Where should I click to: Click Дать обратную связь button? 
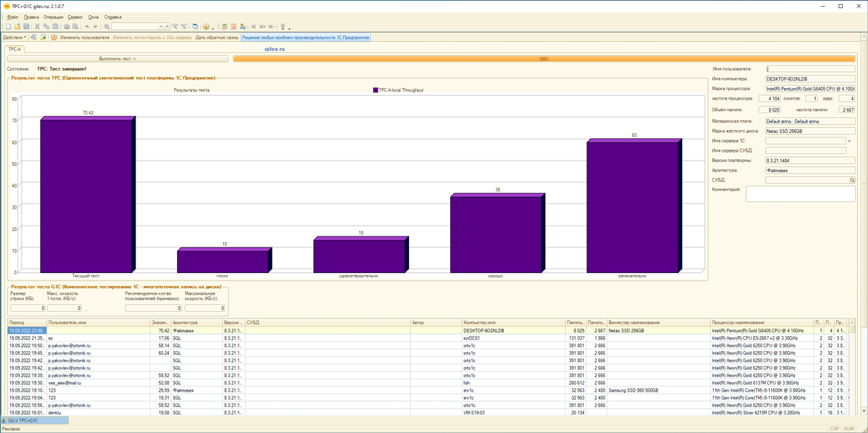click(x=217, y=38)
